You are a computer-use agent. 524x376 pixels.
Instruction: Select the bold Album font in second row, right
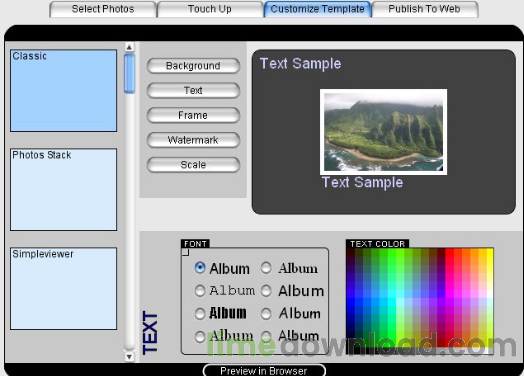click(266, 291)
